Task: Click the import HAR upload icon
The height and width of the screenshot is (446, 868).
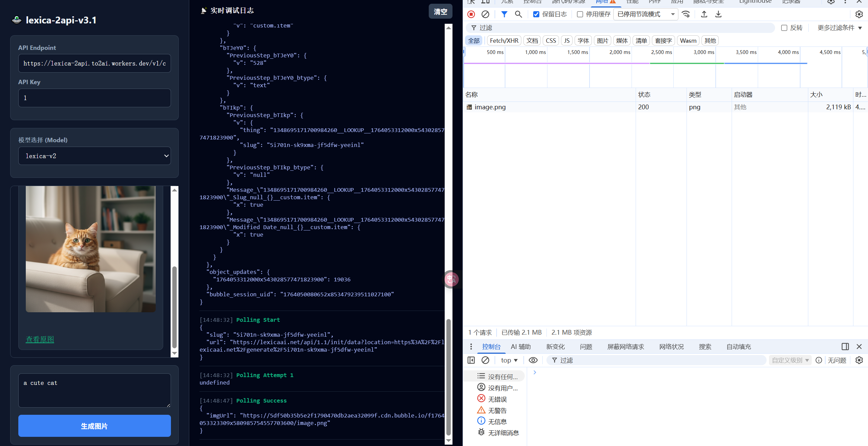Action: [704, 14]
